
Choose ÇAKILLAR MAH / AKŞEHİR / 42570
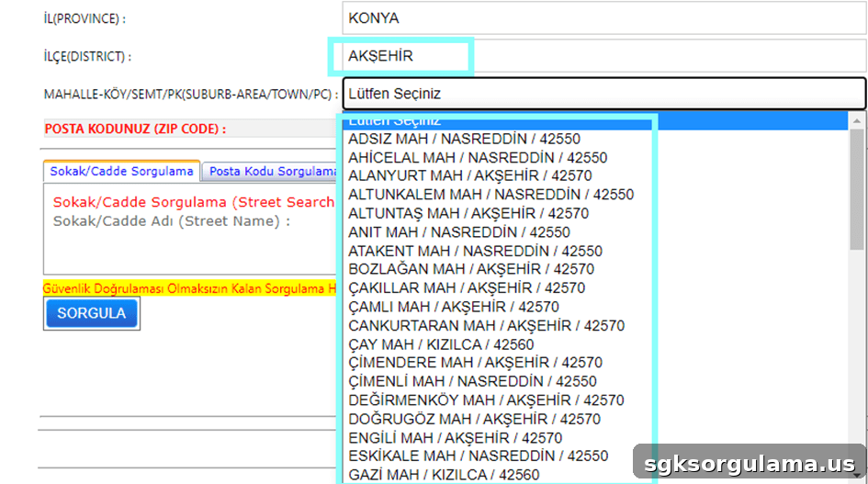(595, 288)
